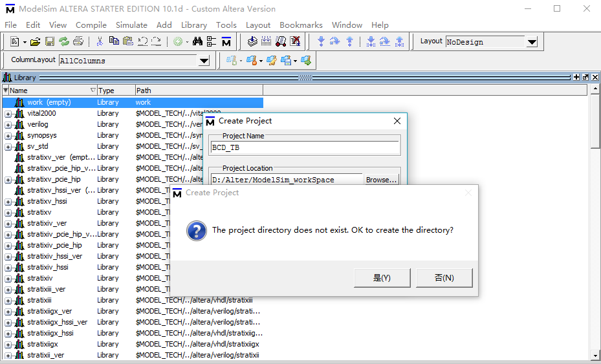The width and height of the screenshot is (601, 364).
Task: Click the add bookmark flag icon
Action: pos(231,61)
